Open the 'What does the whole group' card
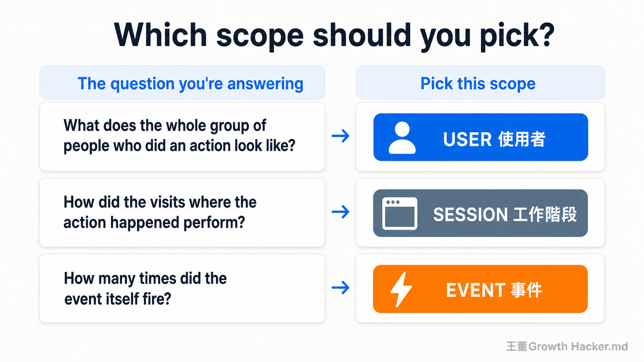 [182, 137]
